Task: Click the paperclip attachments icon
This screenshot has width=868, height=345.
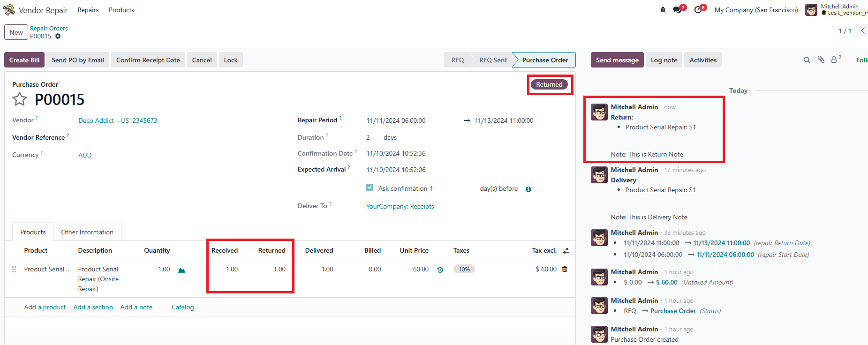Action: (821, 60)
